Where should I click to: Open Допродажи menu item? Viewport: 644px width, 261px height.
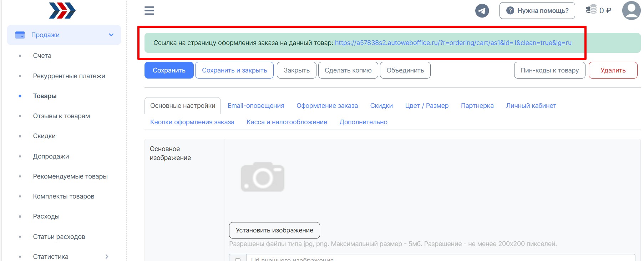click(x=51, y=156)
